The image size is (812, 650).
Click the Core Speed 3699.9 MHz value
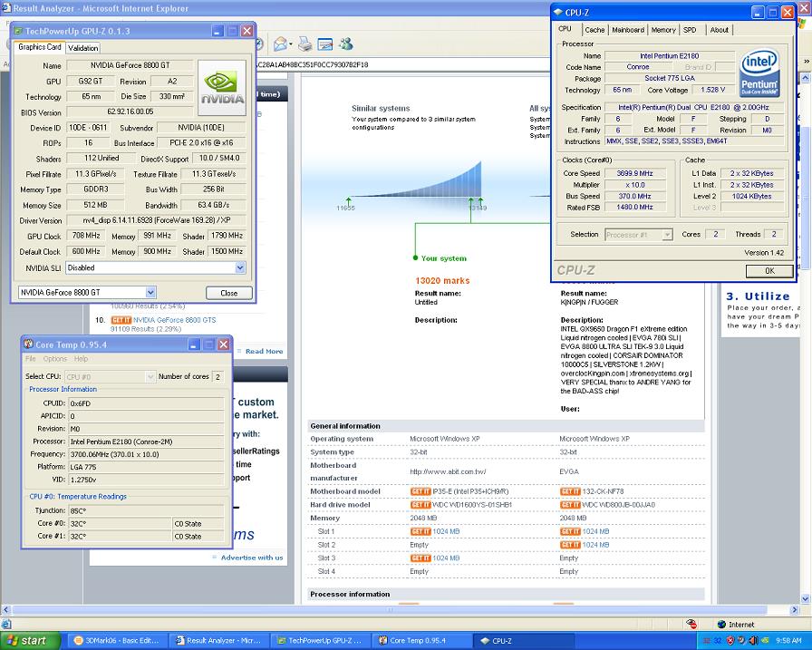tap(634, 173)
